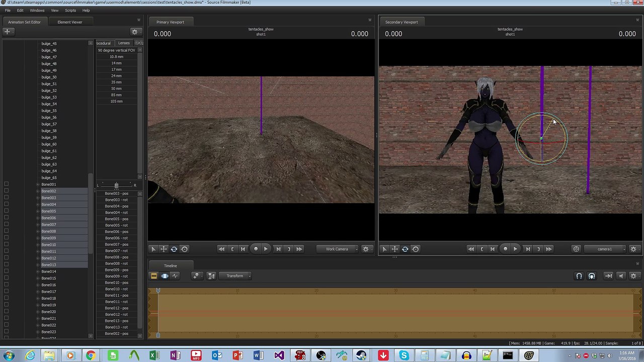This screenshot has width=644, height=362.
Task: Play in the secondary viewport
Action: (x=515, y=249)
